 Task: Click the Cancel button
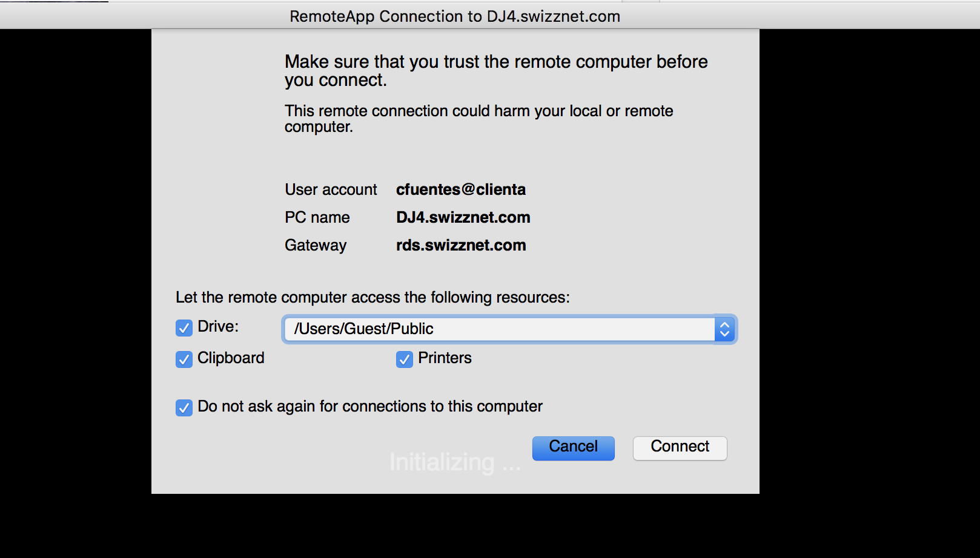tap(574, 448)
